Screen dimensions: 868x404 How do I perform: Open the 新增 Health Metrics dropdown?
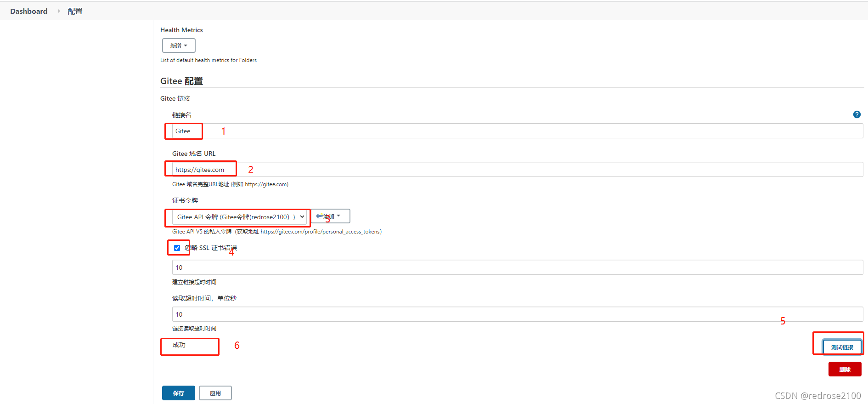179,46
